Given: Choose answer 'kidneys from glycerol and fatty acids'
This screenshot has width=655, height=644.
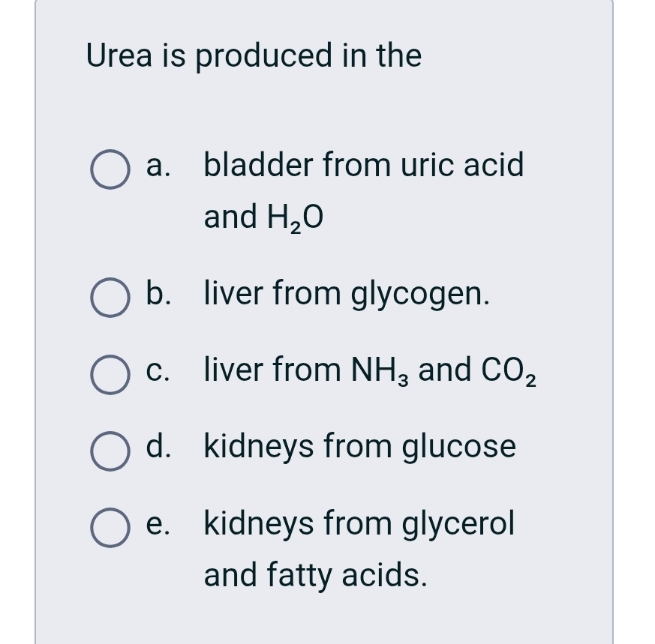Looking at the screenshot, I should (359, 524).
